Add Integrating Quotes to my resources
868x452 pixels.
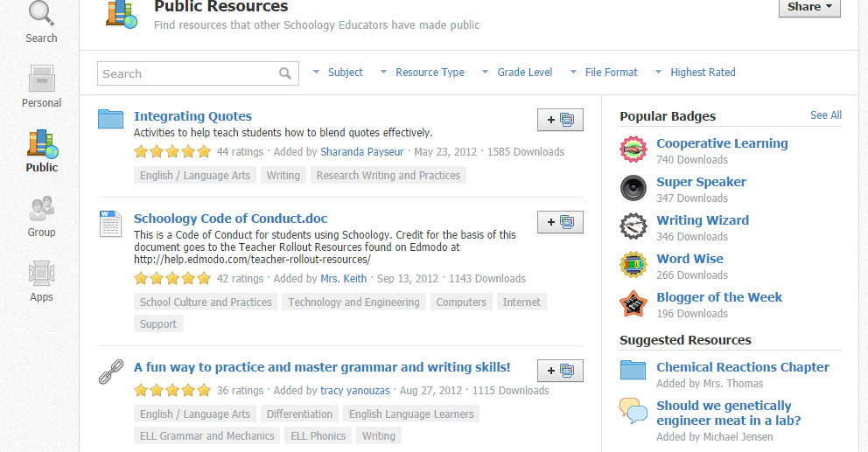click(560, 120)
